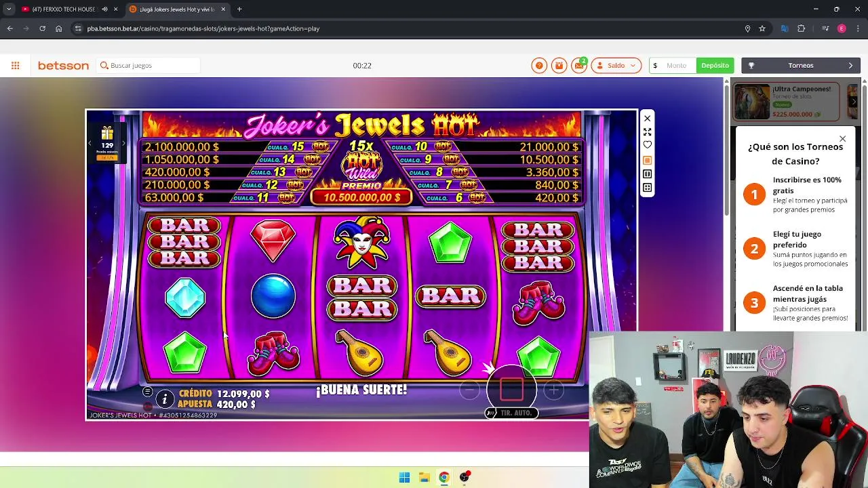Open Chrome from the taskbar
868x488 pixels.
coord(443,477)
